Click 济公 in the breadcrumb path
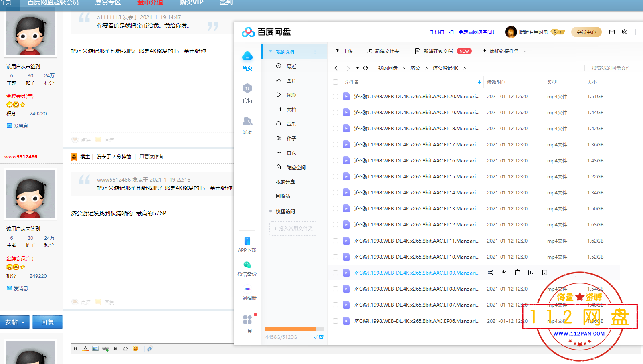Image resolution: width=643 pixels, height=364 pixels. click(415, 68)
